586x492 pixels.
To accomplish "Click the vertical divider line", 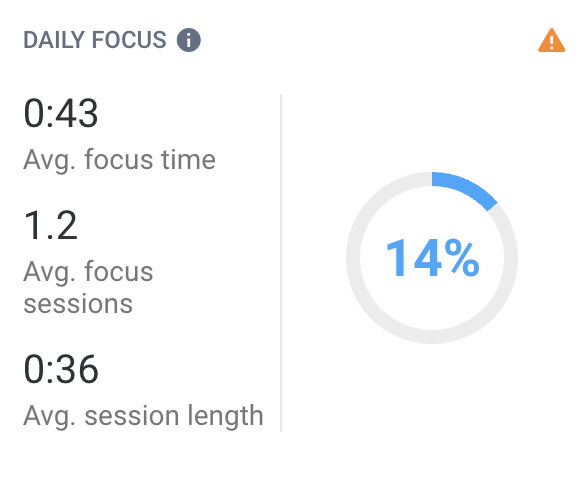I will [x=281, y=263].
